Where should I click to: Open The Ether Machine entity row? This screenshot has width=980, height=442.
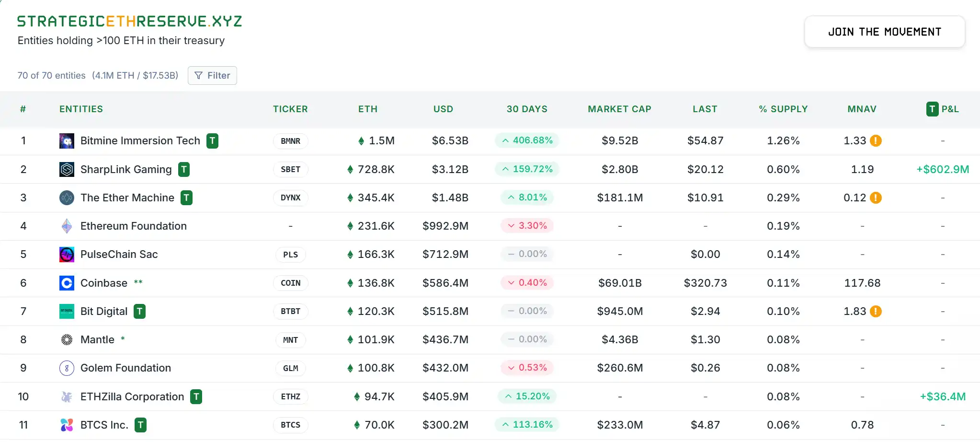coord(127,198)
